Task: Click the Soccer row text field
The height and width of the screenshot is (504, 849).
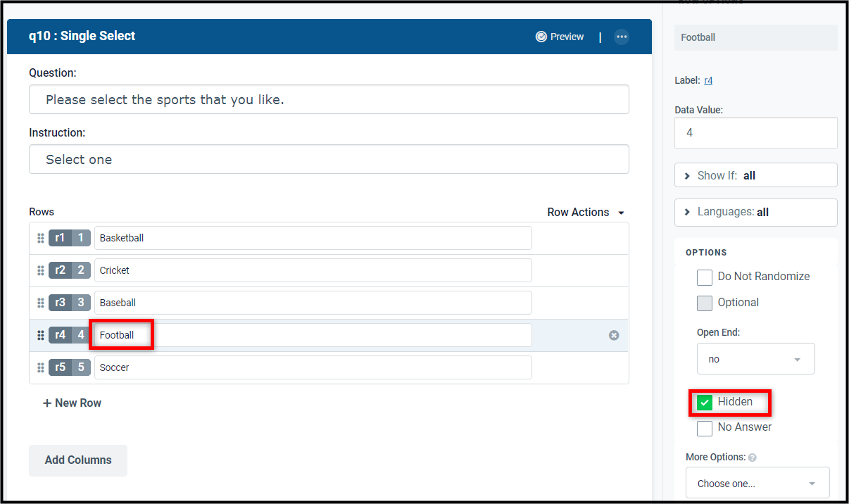Action: (x=313, y=367)
